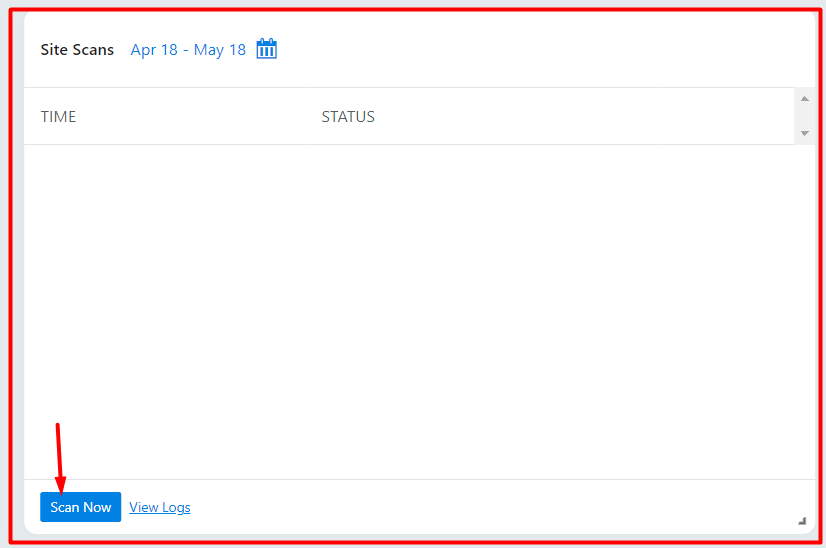Select the Apr 18 - May 18 date range
This screenshot has height=548, width=826.
pos(188,50)
